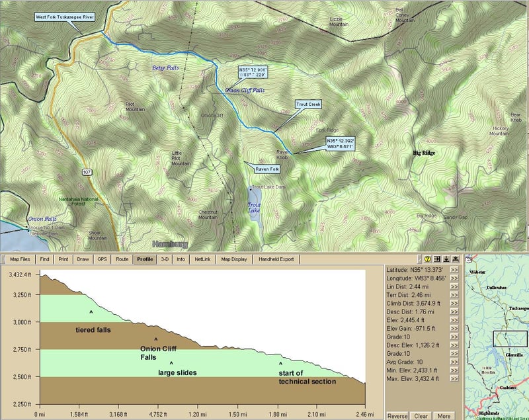The image size is (529, 420).
Task: Click the >> button next to Elev Gain
Action: 454,328
